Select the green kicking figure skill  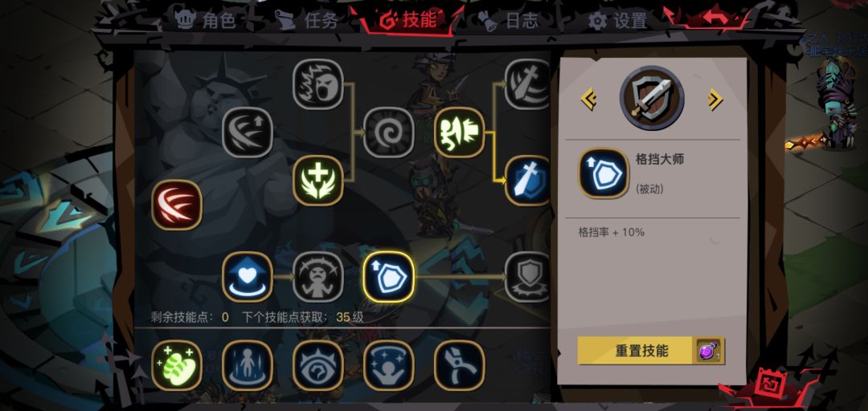point(460,132)
